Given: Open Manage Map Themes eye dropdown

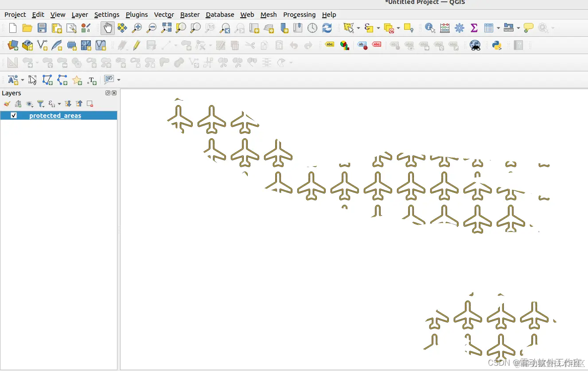Looking at the screenshot, I should pos(30,104).
